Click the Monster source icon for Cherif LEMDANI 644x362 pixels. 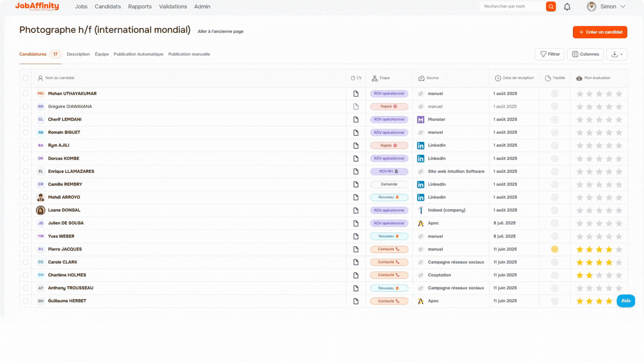point(421,120)
